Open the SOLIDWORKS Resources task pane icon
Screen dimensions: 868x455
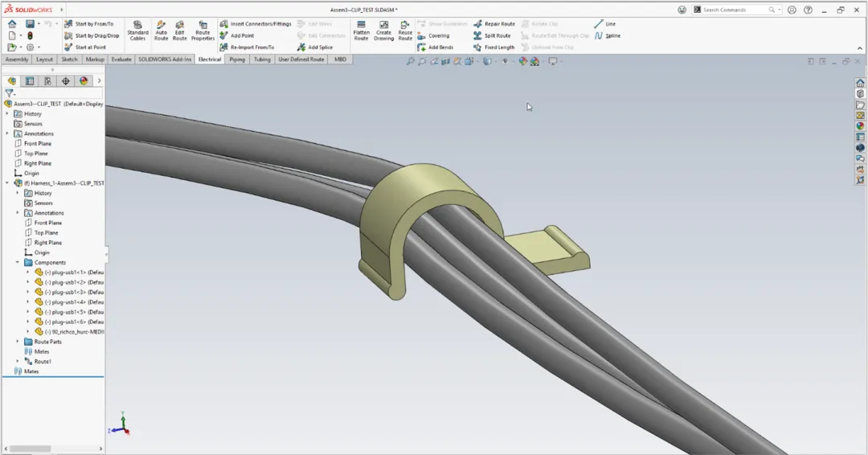click(x=860, y=83)
